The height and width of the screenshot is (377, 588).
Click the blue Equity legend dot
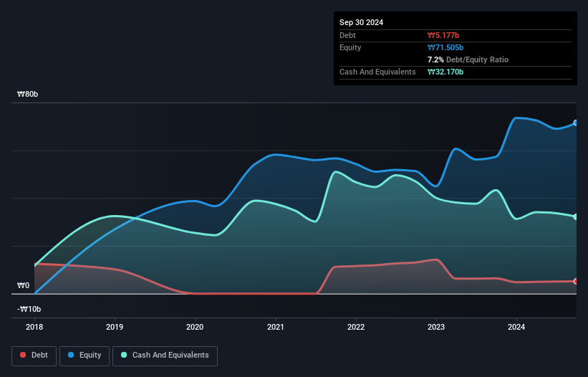(x=71, y=355)
